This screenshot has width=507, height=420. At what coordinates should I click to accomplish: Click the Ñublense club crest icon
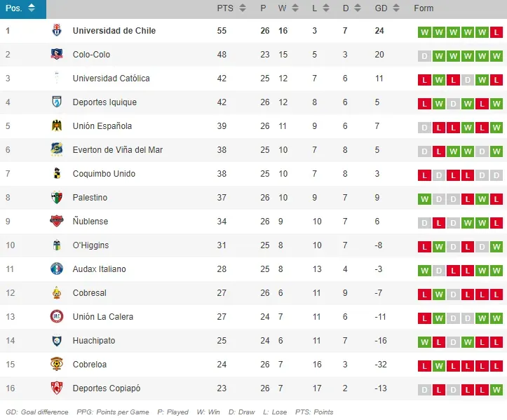click(x=57, y=222)
